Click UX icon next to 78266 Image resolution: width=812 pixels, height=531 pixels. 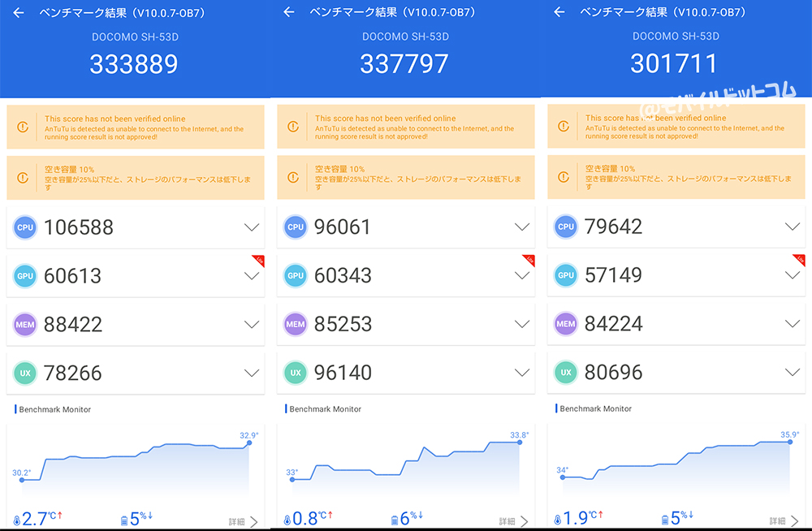25,373
